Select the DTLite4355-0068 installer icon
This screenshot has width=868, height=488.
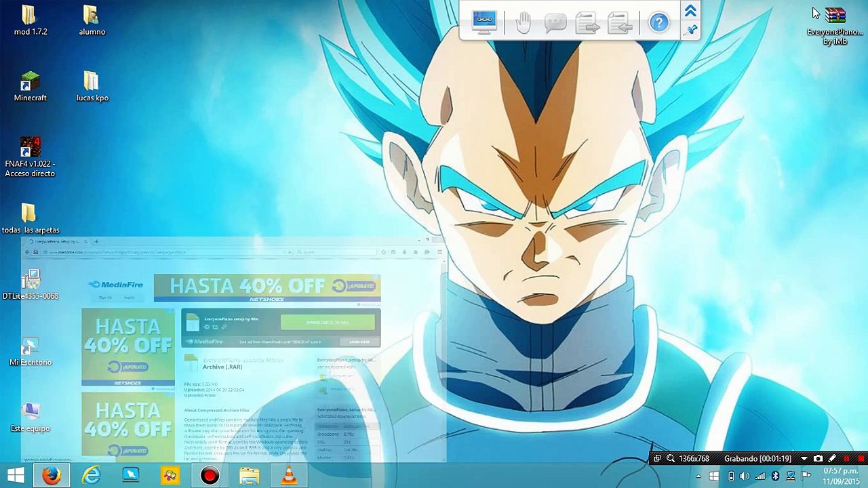pos(30,285)
